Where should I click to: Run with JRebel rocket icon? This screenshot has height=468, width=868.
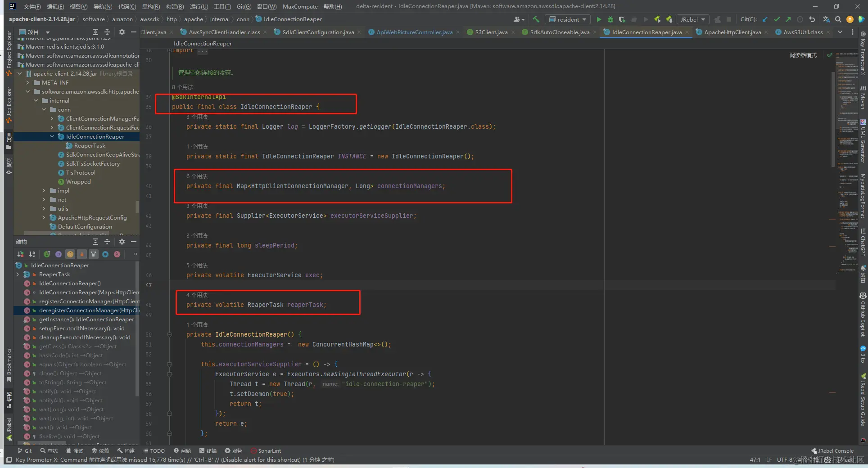click(657, 19)
